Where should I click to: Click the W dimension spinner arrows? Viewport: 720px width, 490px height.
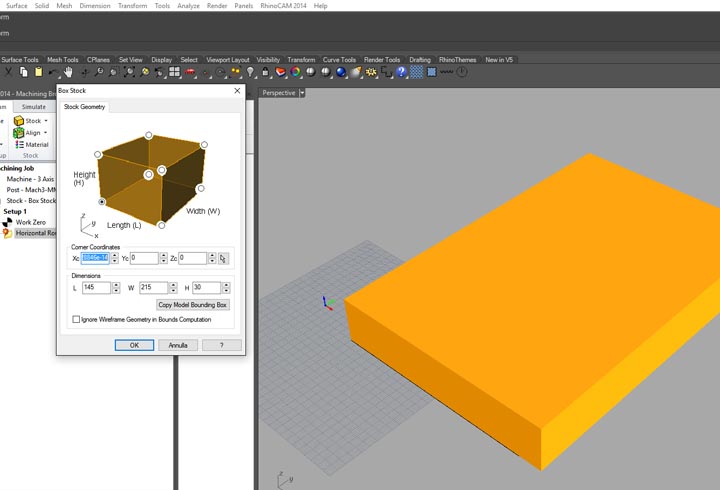[173, 288]
